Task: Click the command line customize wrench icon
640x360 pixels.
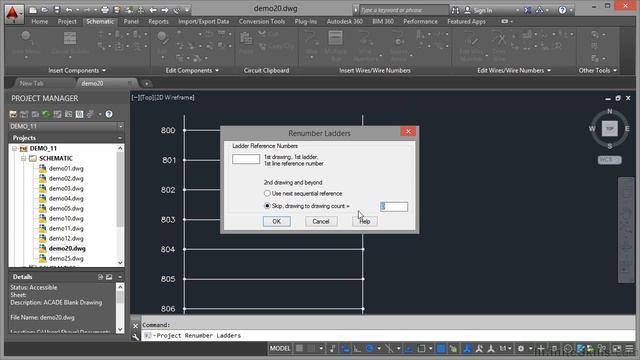Action: (x=136, y=337)
